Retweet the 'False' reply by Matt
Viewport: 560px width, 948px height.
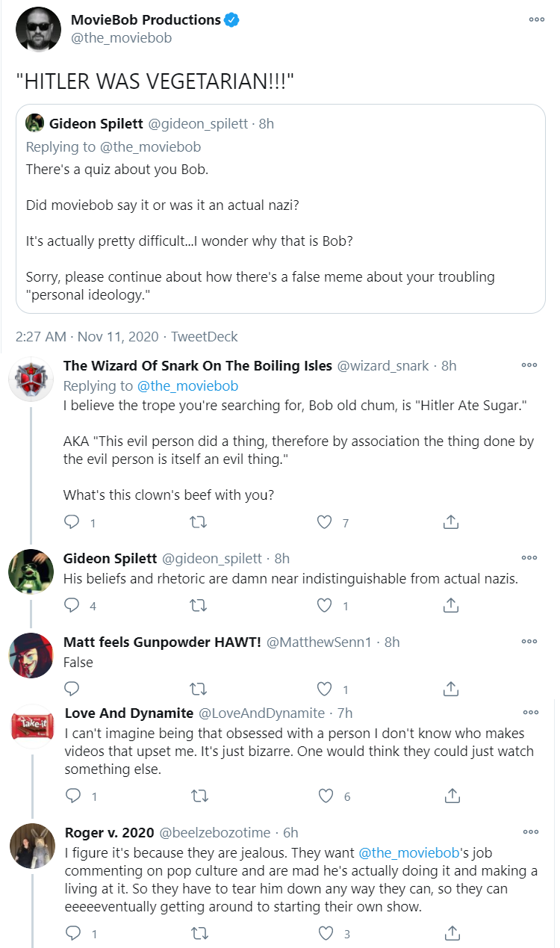(199, 688)
